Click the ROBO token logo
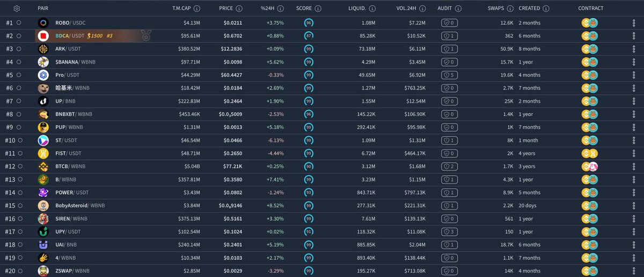 43,23
